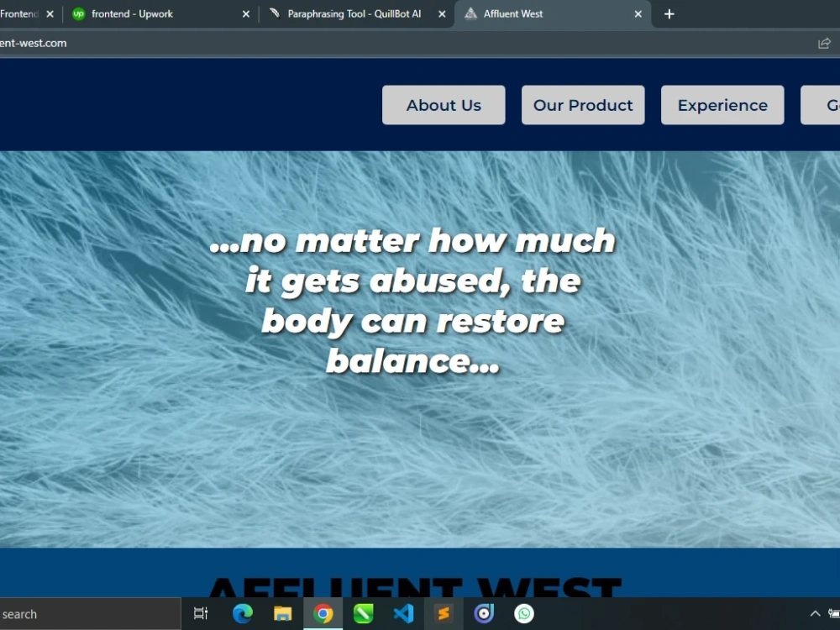Close the frontend - Upwork tab
Screen dimensions: 840x630
click(x=246, y=14)
